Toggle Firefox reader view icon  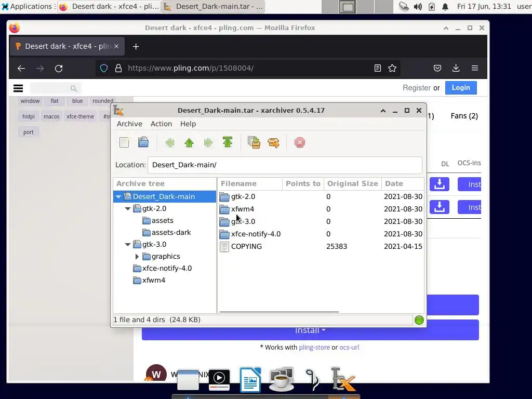[378, 68]
